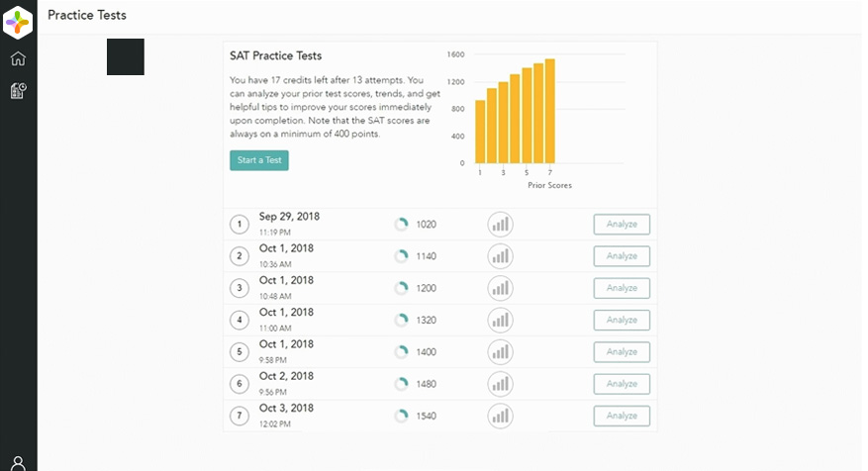This screenshot has width=868, height=471.
Task: Click the bar chart icon for test 6
Action: [x=501, y=384]
